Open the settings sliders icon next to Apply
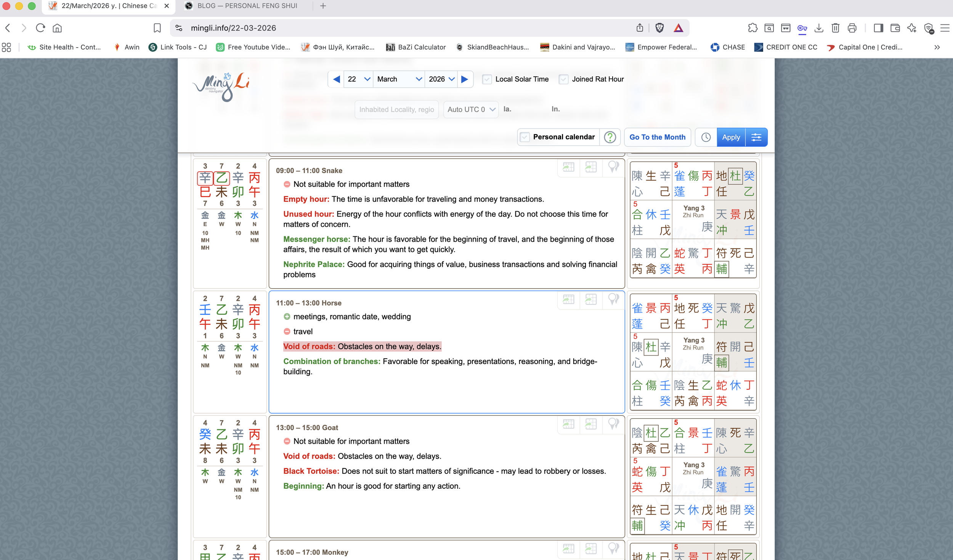The image size is (953, 560). click(x=756, y=137)
